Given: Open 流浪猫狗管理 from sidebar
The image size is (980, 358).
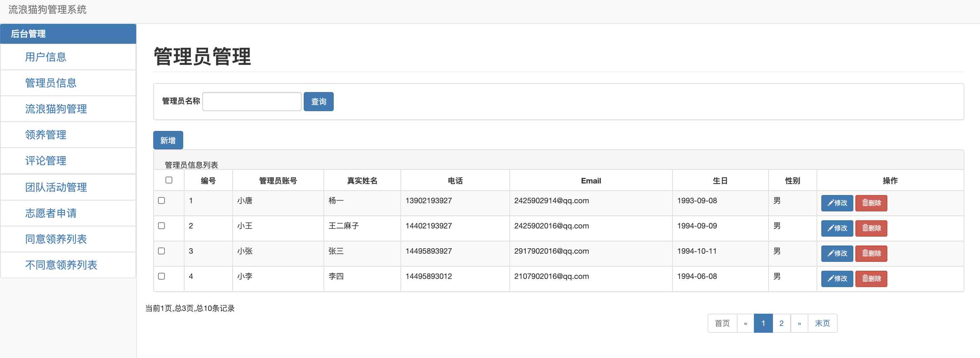Looking at the screenshot, I should click(56, 109).
